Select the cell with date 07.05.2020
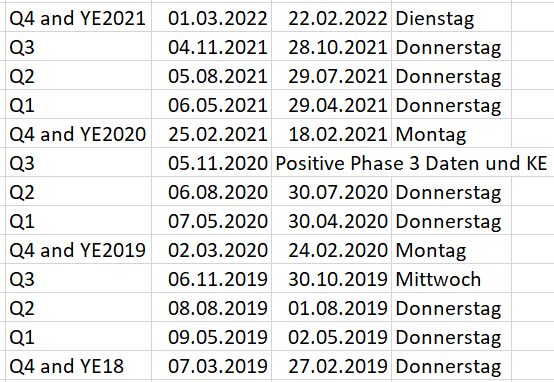 [x=211, y=221]
